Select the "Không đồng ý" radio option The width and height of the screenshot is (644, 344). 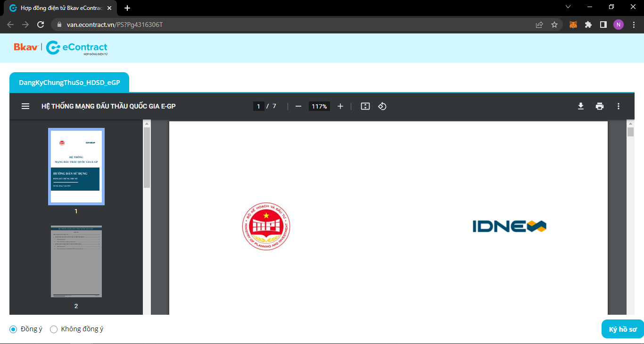(x=54, y=329)
